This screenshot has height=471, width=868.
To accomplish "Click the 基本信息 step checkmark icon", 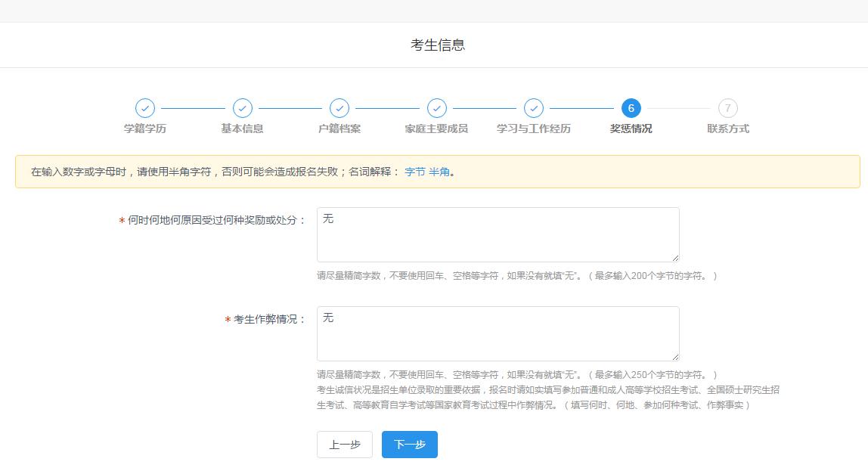I will (242, 108).
